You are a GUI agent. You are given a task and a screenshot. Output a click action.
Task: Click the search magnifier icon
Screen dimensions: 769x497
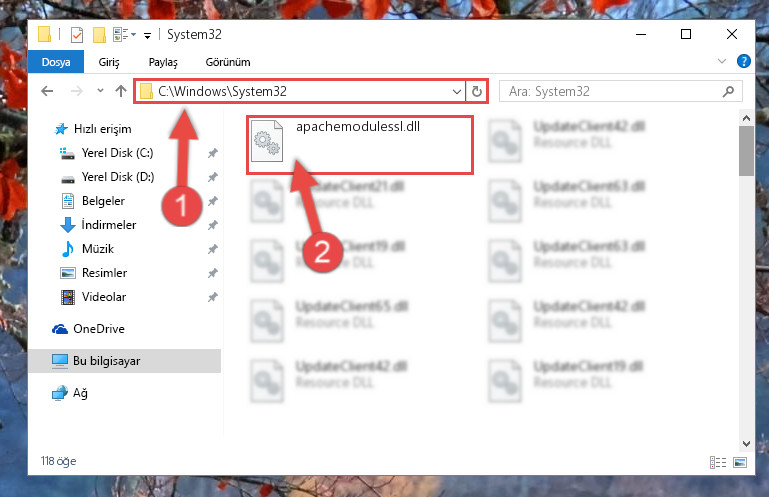coord(728,91)
